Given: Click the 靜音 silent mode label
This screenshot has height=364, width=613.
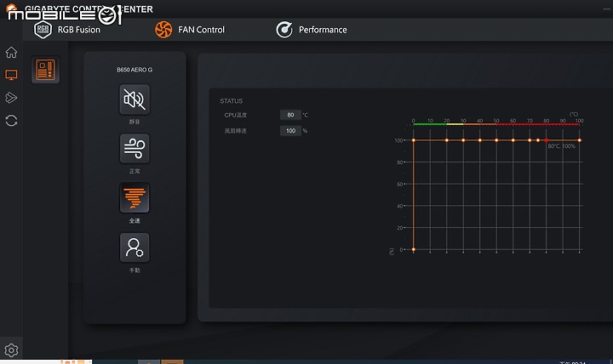Looking at the screenshot, I should [135, 122].
